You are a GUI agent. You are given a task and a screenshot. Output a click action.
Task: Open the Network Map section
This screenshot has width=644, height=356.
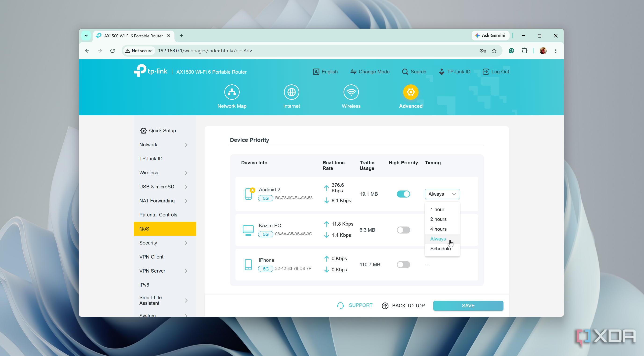click(x=232, y=96)
